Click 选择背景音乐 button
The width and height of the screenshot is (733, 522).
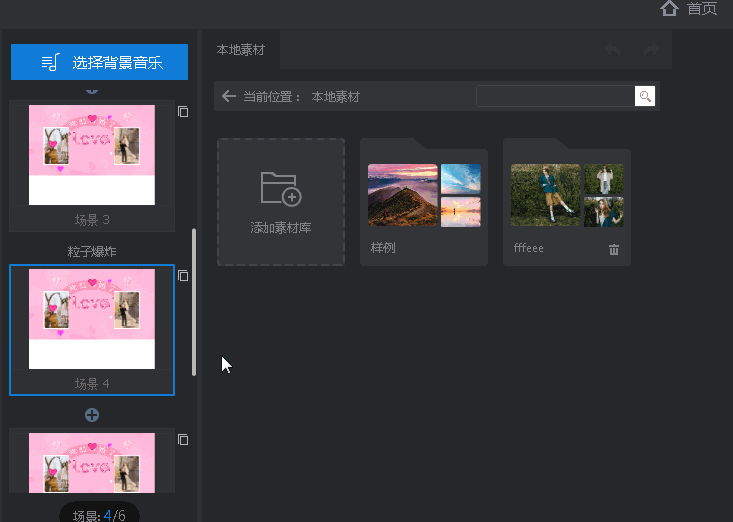(x=100, y=62)
